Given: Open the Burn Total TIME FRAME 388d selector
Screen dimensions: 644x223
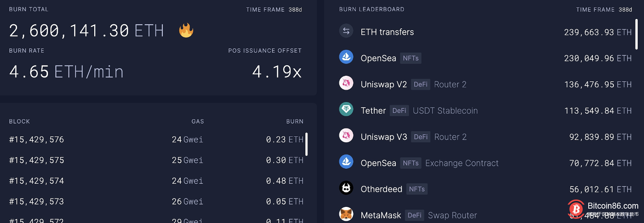Looking at the screenshot, I should click(274, 9).
